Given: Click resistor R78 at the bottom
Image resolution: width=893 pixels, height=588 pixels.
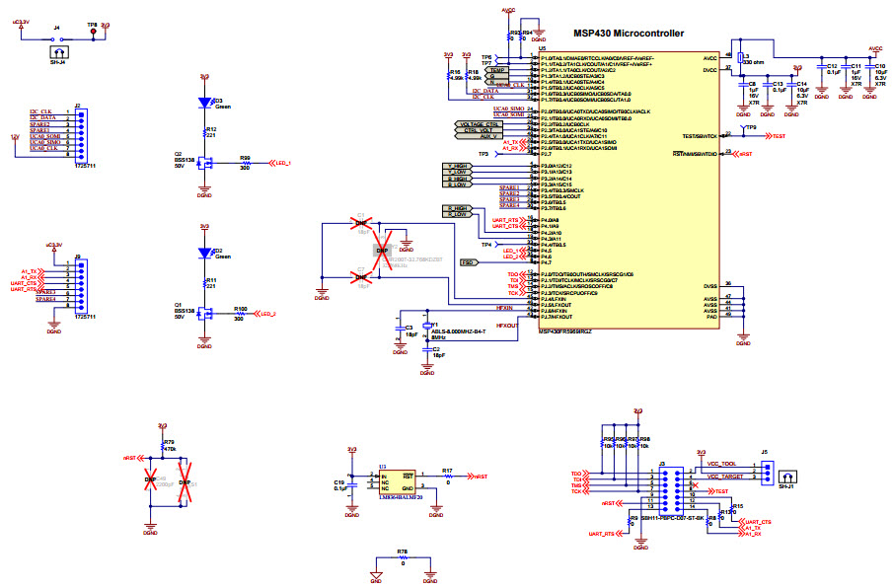Looking at the screenshot, I should 405,555.
